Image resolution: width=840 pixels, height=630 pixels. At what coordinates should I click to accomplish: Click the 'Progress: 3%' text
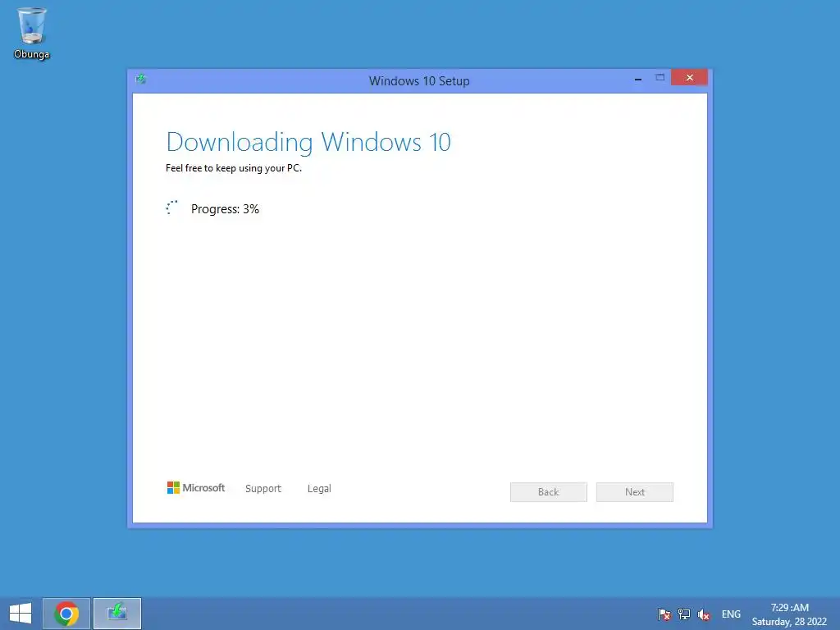225,209
